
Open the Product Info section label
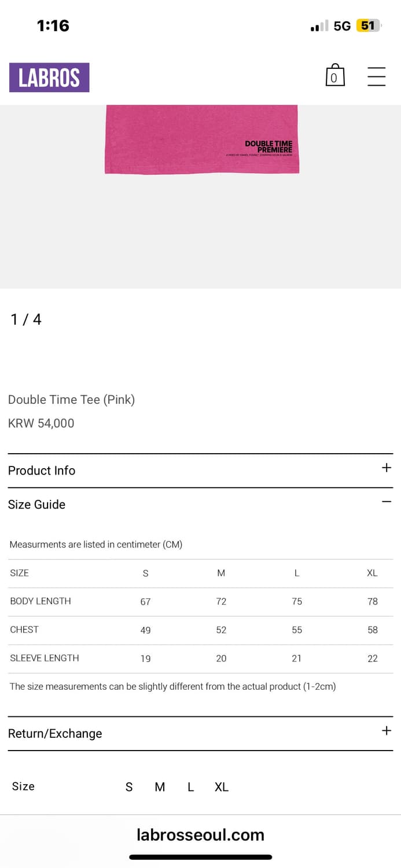pos(42,470)
